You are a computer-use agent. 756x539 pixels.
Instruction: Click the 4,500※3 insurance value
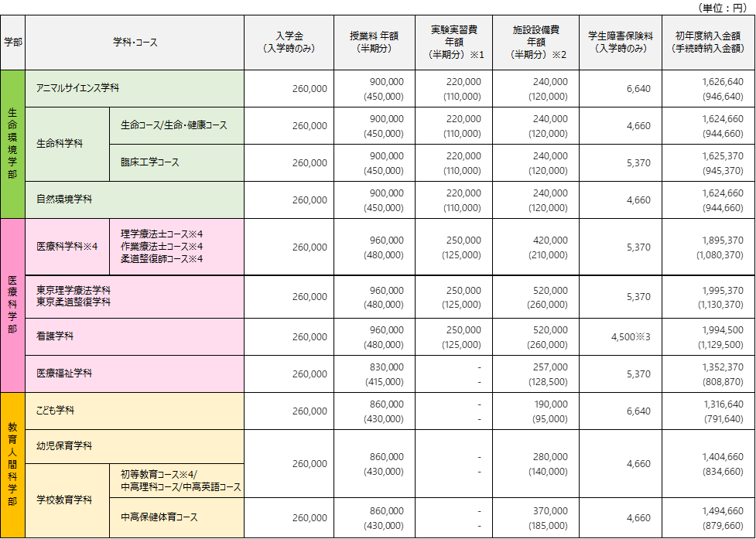click(631, 337)
